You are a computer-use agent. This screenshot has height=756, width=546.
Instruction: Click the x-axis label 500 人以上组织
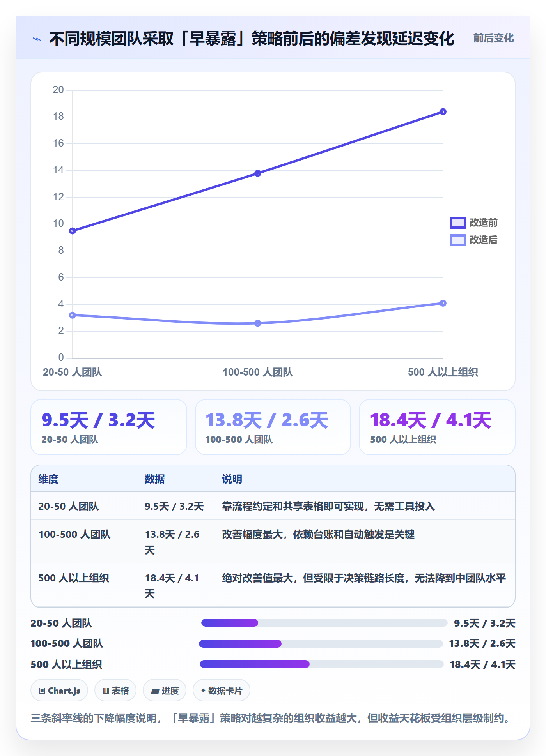click(443, 372)
